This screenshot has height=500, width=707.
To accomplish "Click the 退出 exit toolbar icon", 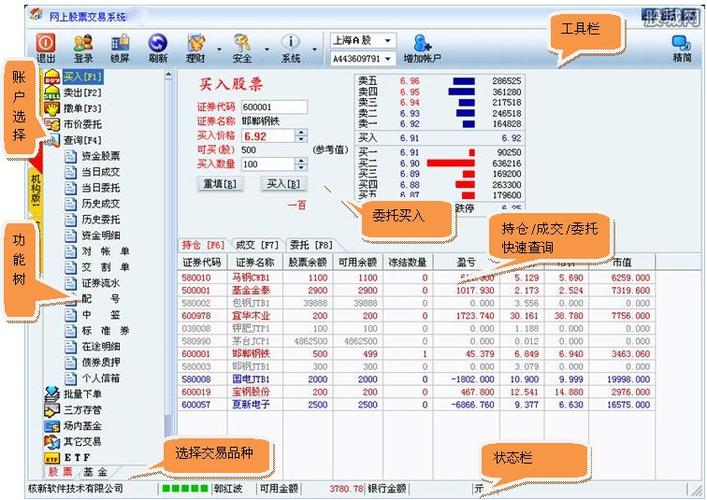I will [x=46, y=48].
